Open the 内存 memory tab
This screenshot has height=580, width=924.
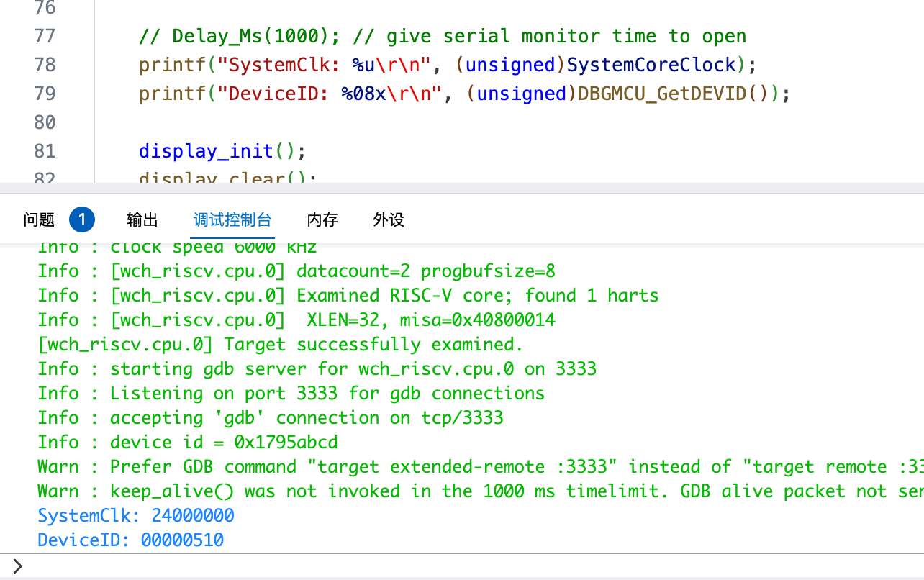(x=322, y=219)
